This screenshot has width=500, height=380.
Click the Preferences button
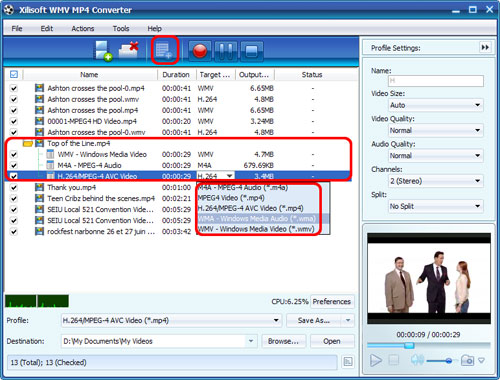332,301
